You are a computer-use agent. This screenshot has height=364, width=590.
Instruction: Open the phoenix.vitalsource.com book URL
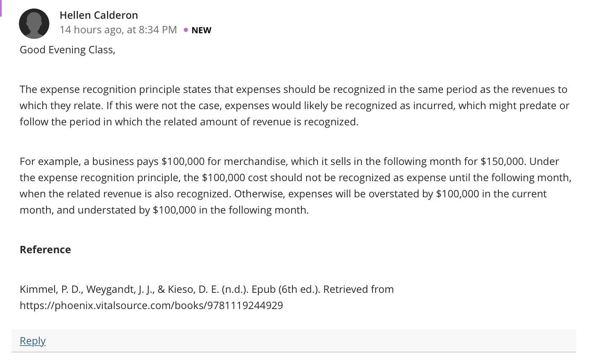[151, 306]
